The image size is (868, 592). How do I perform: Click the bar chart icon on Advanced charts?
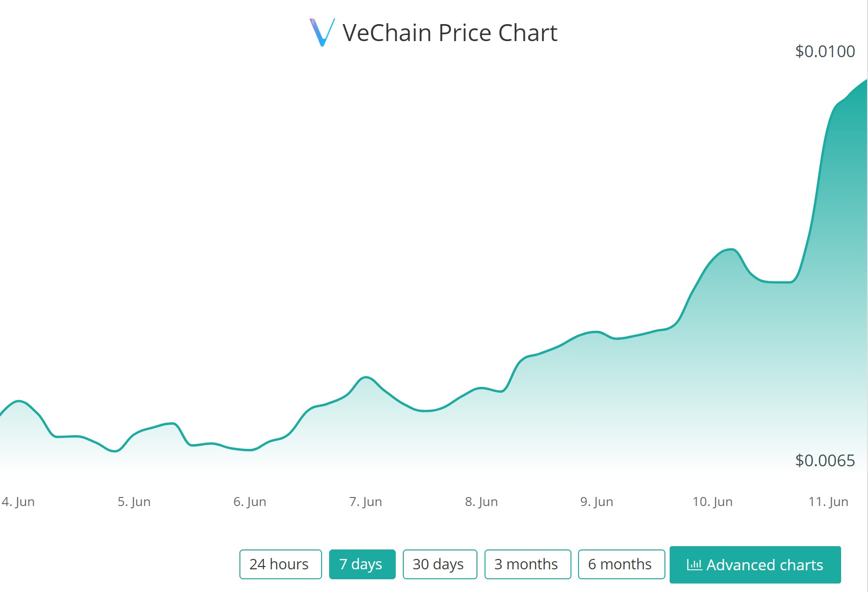[x=694, y=564]
